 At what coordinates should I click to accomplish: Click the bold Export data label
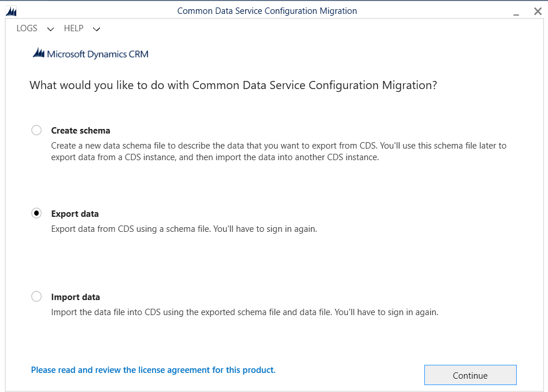pyautogui.click(x=75, y=214)
